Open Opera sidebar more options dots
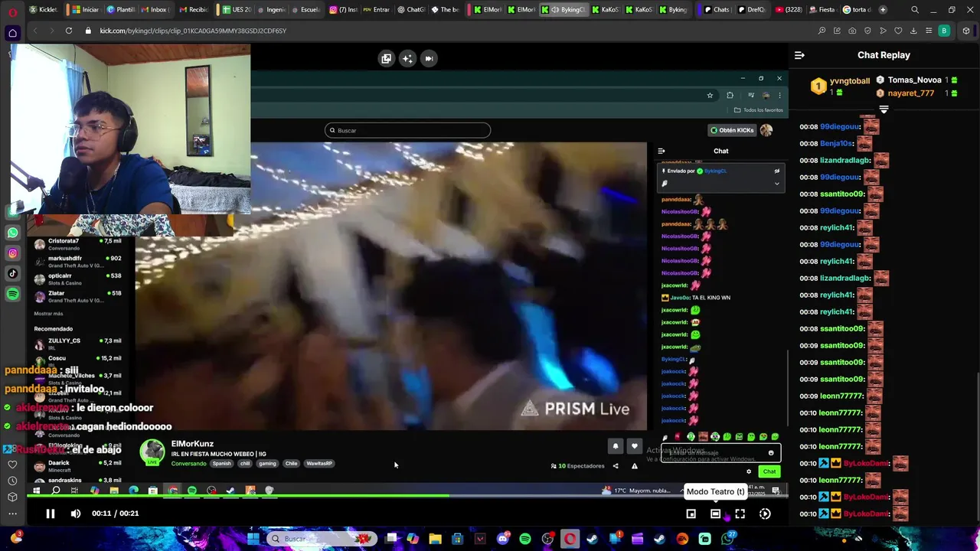The height and width of the screenshot is (551, 980). (12, 513)
